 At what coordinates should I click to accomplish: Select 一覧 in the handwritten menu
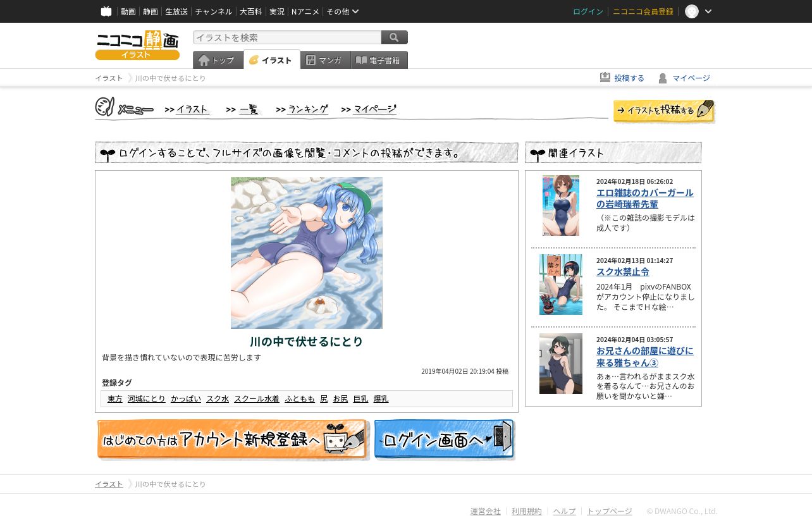point(249,109)
